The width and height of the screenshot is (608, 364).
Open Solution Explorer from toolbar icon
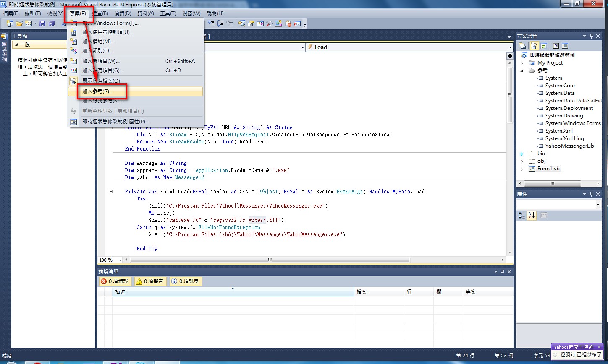pyautogui.click(x=242, y=23)
